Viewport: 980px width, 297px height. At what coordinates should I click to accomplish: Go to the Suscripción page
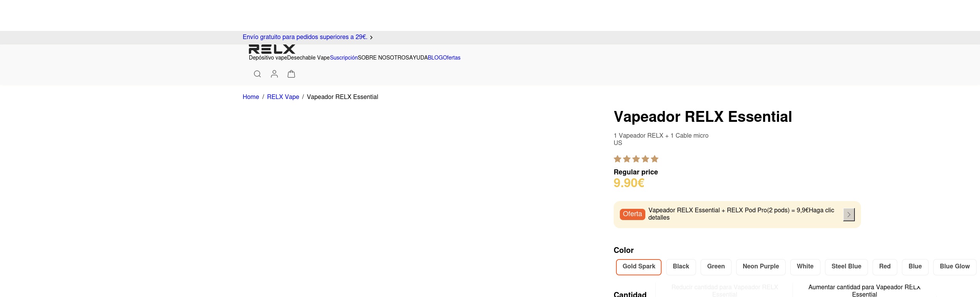(x=344, y=58)
